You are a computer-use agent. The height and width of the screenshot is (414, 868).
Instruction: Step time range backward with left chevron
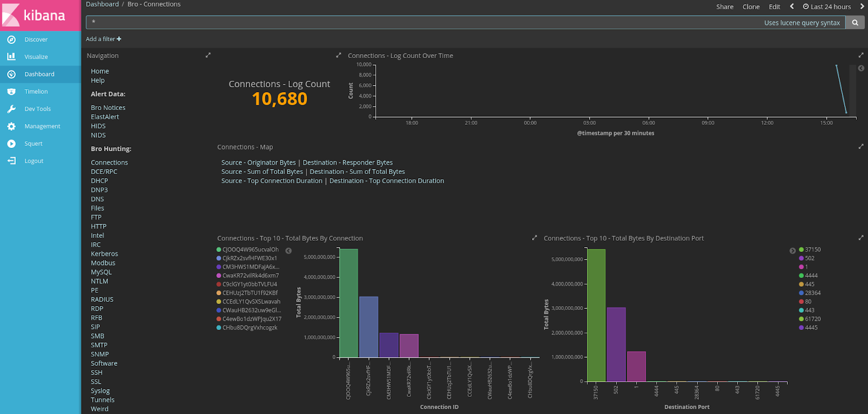pyautogui.click(x=792, y=7)
